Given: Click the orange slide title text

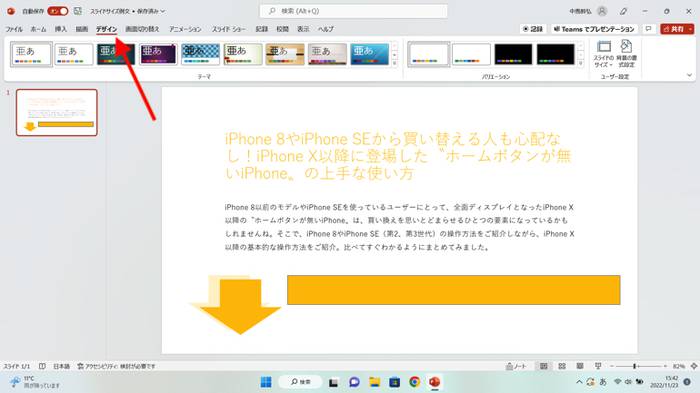Looking at the screenshot, I should click(397, 156).
